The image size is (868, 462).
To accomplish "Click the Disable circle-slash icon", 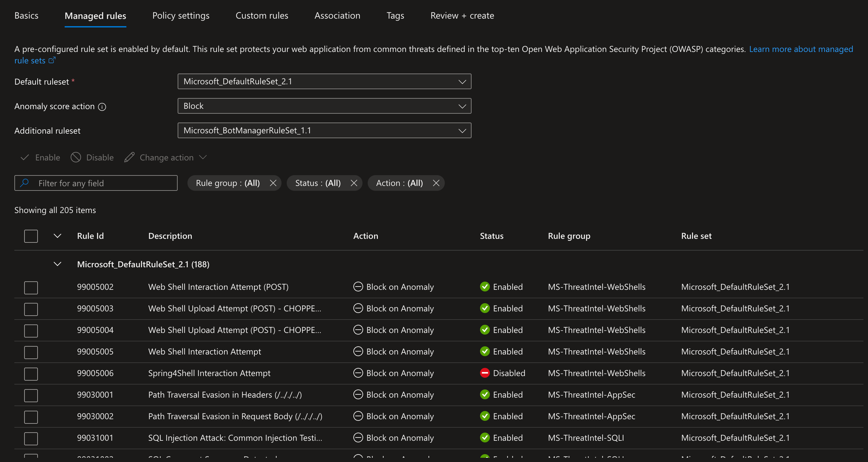I will point(76,157).
